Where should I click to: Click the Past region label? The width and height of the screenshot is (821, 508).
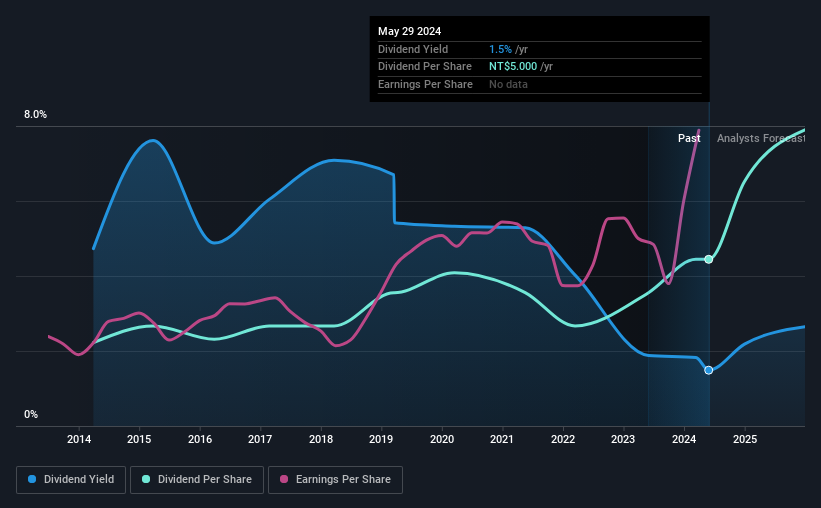(689, 138)
